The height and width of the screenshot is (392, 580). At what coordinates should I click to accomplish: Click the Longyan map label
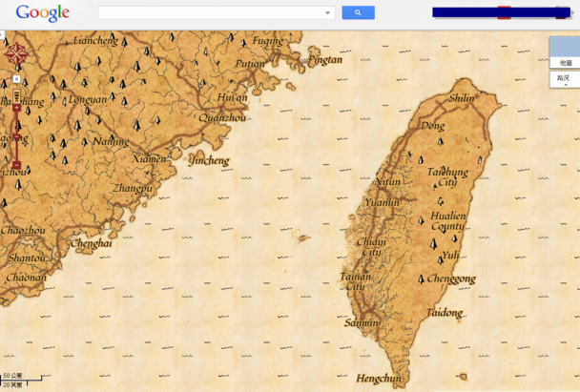click(x=88, y=99)
